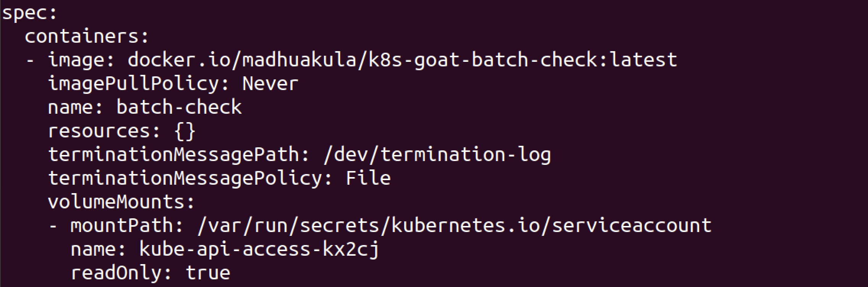Click the 'spec:' key at top
Screen dimensions: 868x287
click(29, 13)
